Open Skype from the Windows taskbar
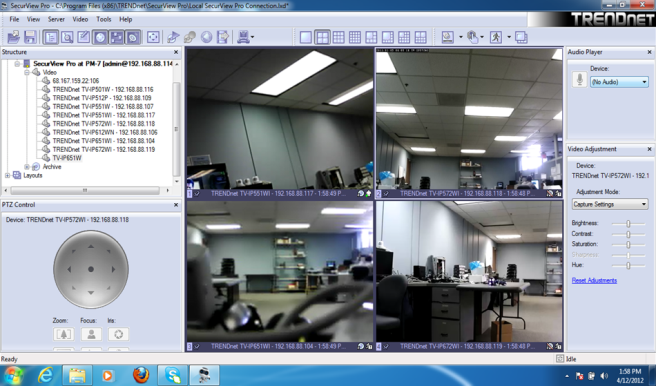Viewport: 656px width, 386px height. (x=172, y=375)
